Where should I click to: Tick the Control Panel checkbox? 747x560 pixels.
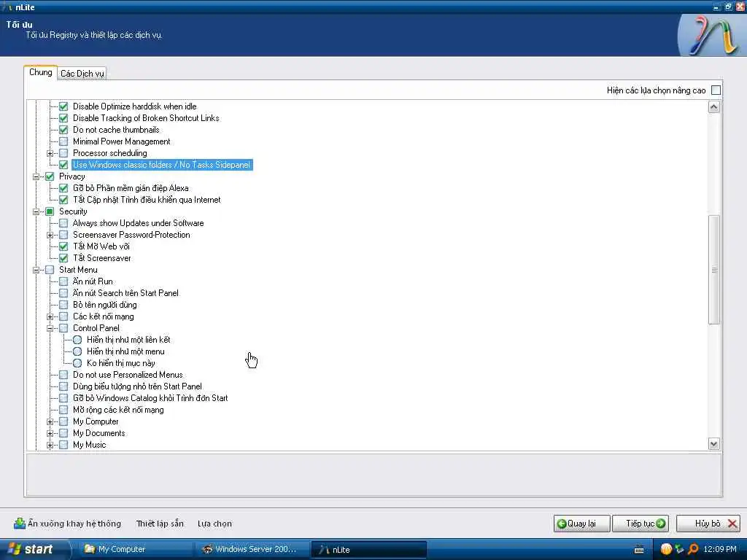[63, 328]
